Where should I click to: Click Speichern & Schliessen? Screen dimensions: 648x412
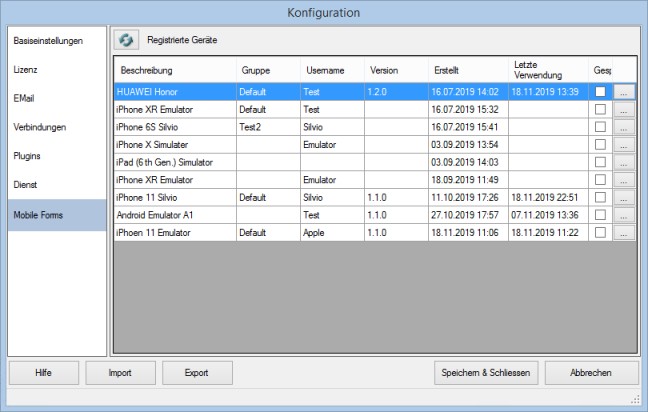pos(486,373)
